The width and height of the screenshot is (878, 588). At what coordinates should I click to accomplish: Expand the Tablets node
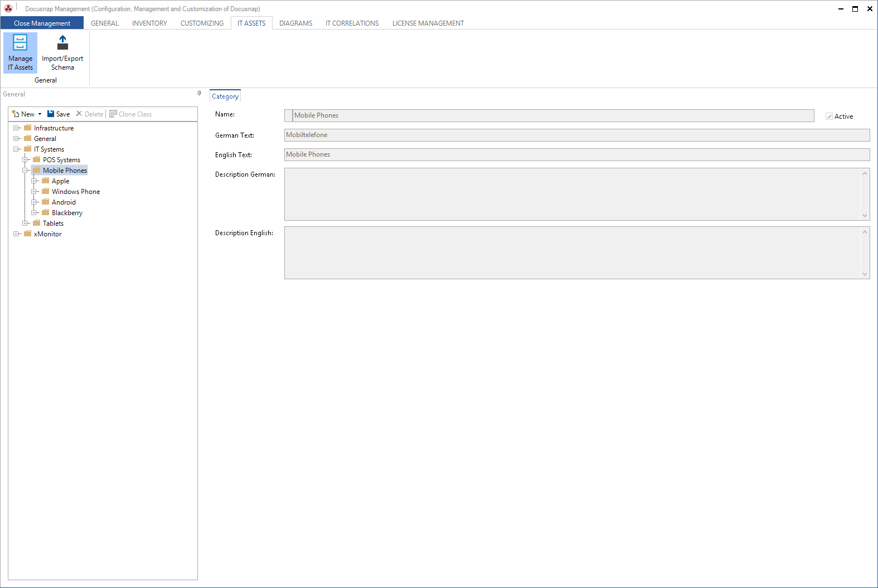click(x=25, y=223)
